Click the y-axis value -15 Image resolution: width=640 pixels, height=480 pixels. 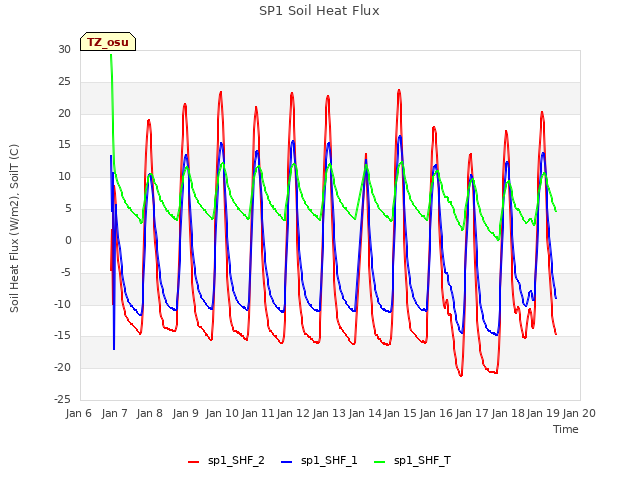(63, 336)
